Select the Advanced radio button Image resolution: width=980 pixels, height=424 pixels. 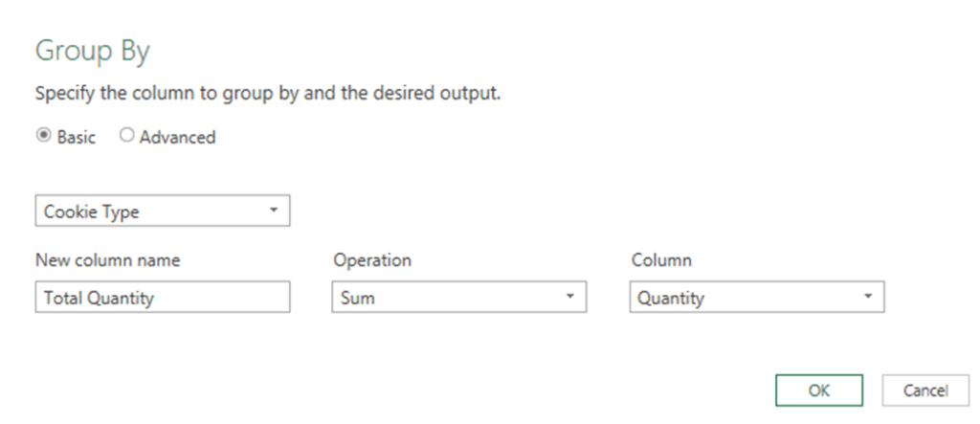pos(125,137)
